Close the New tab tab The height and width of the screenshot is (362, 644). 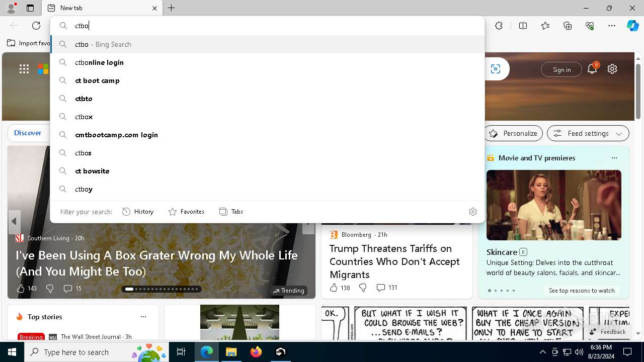[154, 8]
